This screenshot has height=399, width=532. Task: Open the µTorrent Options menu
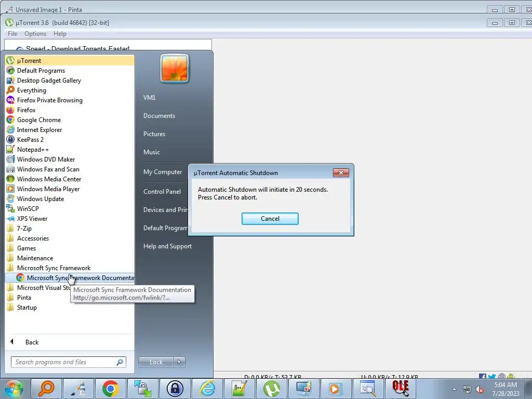point(35,34)
